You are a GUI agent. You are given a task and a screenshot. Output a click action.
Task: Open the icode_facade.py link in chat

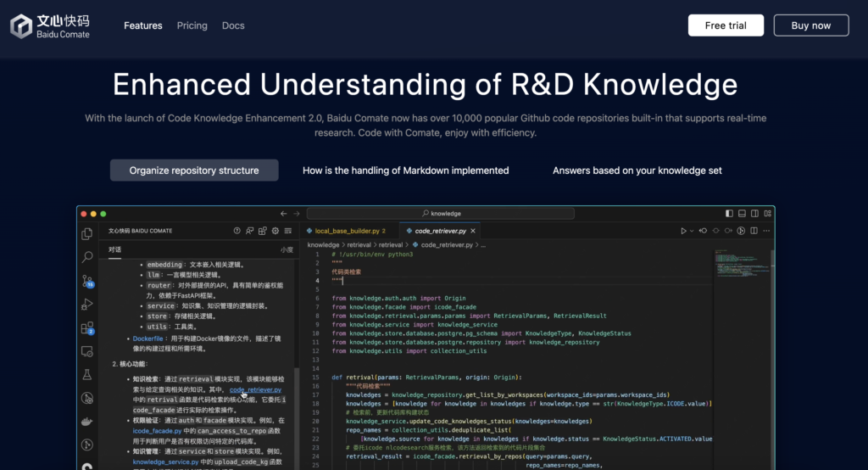[x=157, y=431]
